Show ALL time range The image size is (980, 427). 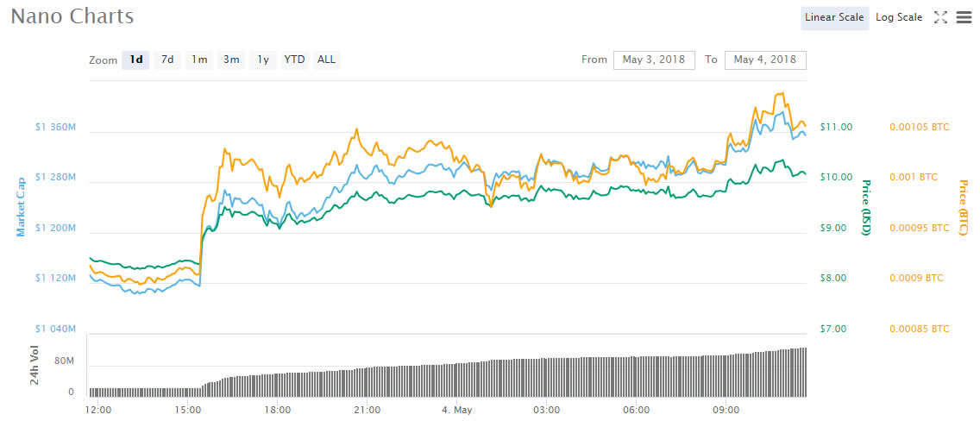click(x=326, y=60)
